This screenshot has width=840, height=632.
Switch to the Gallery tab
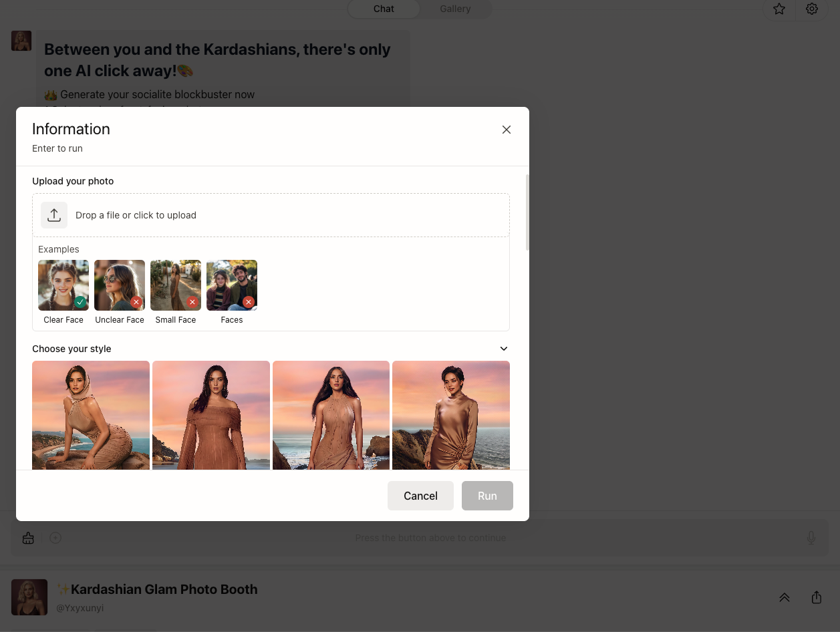(455, 9)
